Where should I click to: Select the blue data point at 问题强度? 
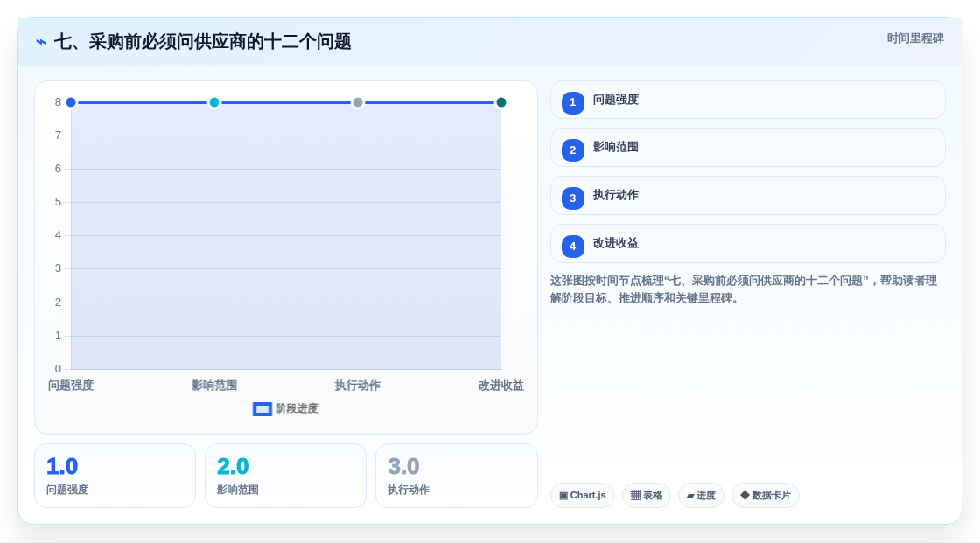point(71,102)
